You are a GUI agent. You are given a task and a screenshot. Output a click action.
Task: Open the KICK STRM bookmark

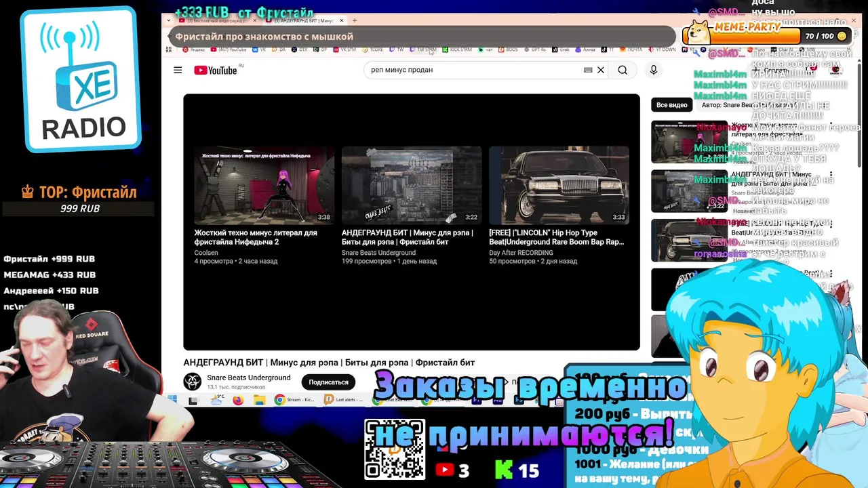[x=457, y=49]
